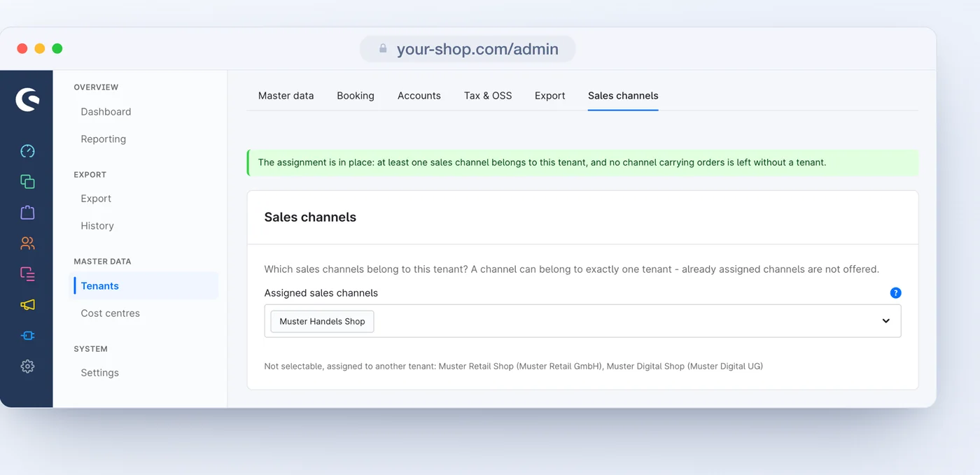Open the Settings gear icon in sidebar
This screenshot has width=980, height=475.
pos(27,366)
